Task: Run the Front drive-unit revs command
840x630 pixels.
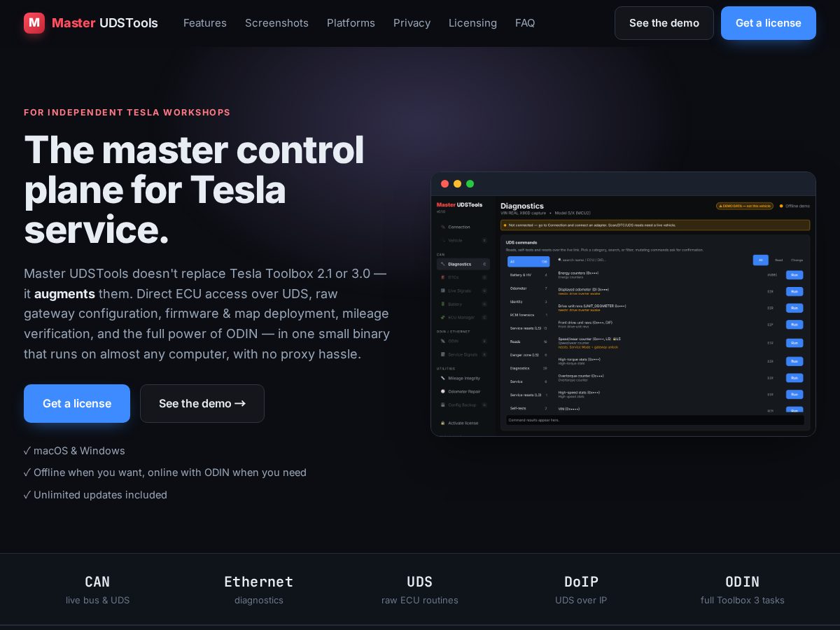Action: click(x=794, y=325)
